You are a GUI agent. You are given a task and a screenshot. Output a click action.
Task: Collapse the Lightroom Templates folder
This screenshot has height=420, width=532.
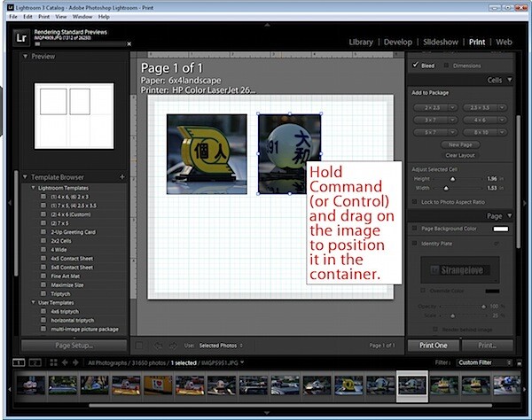[x=34, y=188]
